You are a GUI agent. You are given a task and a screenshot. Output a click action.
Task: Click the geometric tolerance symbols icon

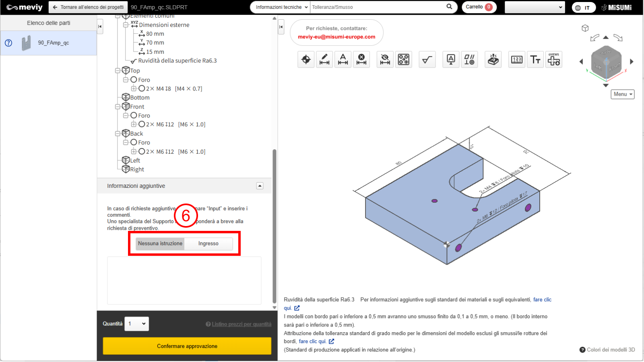pos(469,60)
